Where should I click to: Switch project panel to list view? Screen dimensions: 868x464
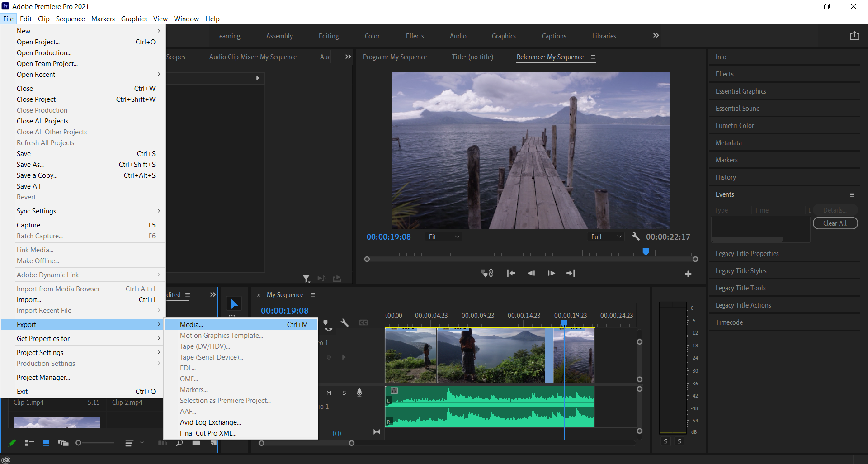[29, 443]
